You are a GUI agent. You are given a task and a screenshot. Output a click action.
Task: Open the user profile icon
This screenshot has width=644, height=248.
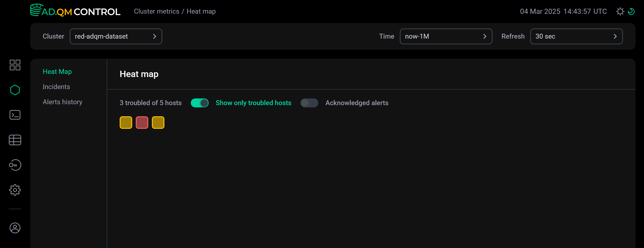[x=15, y=228]
